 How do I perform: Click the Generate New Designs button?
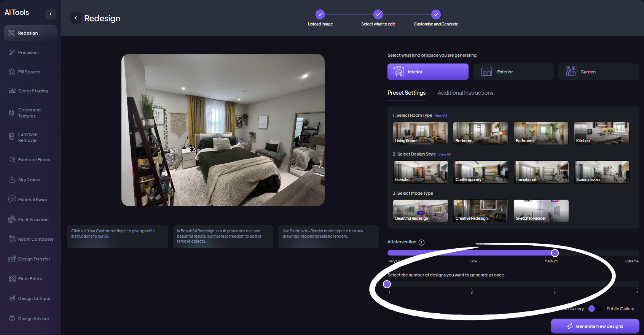[x=595, y=326]
